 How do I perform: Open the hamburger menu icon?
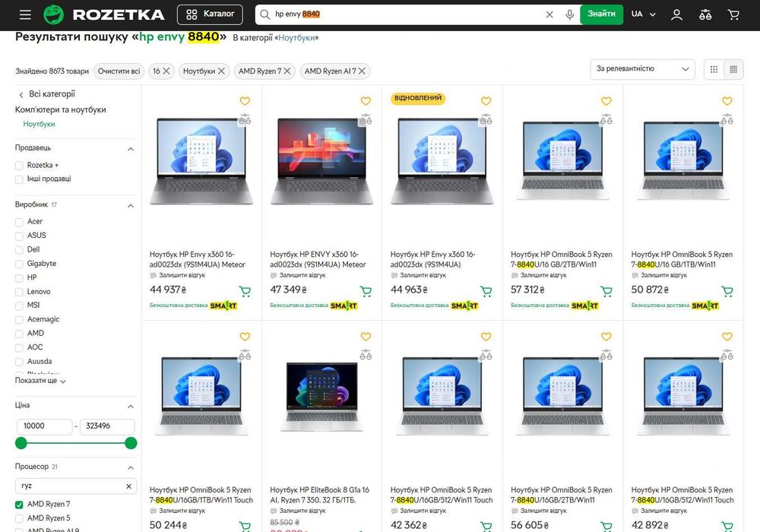(25, 14)
